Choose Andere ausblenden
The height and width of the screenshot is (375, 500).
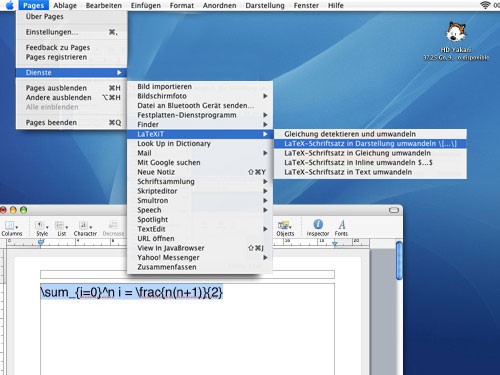point(71,98)
